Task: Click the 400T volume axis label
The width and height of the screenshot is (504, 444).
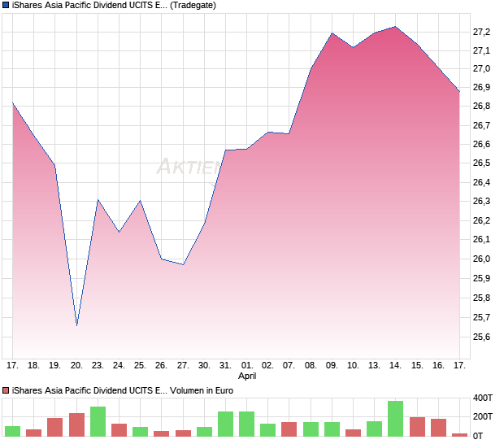Action: pos(483,398)
